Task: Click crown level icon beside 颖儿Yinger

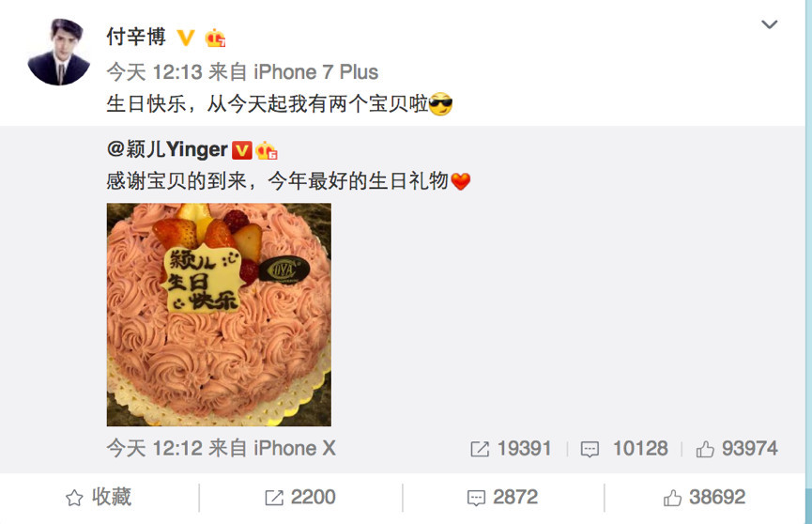Action: 267,150
